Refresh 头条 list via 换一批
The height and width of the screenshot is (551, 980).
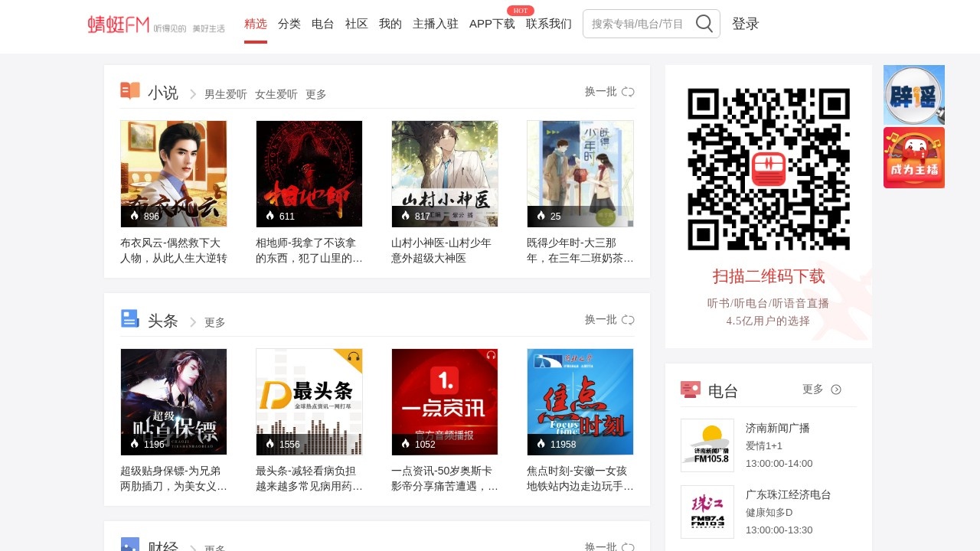coord(628,319)
